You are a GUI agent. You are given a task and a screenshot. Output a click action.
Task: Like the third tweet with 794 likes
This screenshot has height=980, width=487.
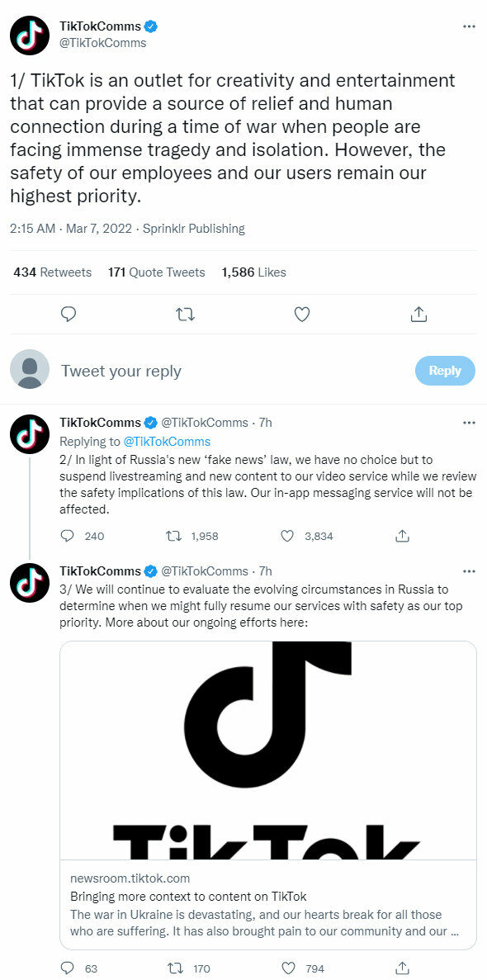click(x=287, y=968)
